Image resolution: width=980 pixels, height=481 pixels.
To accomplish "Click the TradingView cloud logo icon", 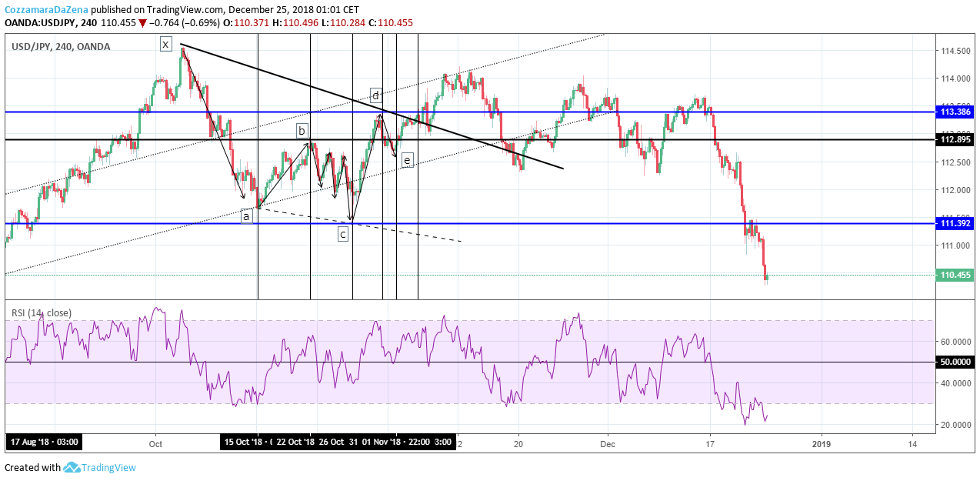I will tap(72, 467).
